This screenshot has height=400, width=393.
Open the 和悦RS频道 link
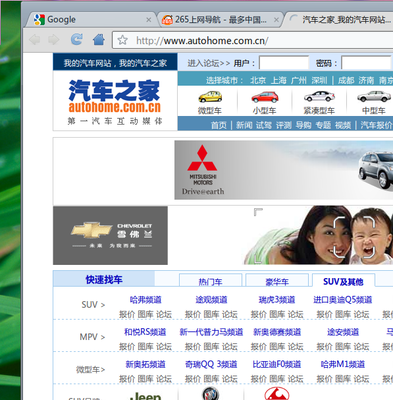coord(145,332)
